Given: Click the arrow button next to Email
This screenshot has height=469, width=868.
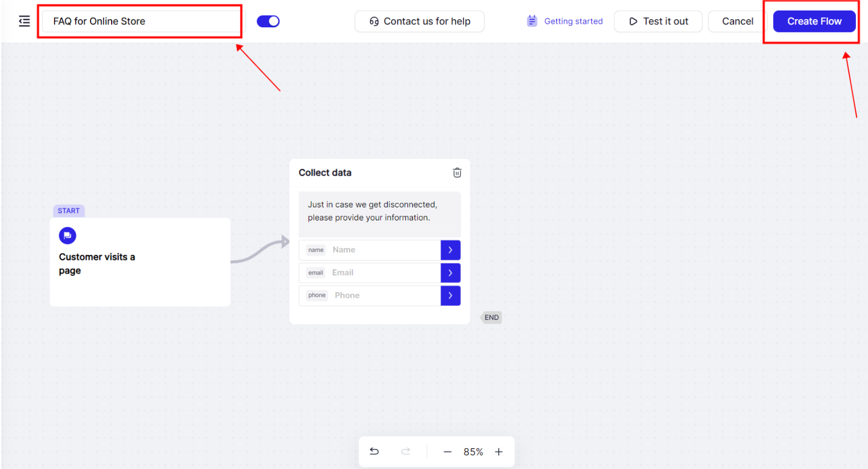Looking at the screenshot, I should 450,273.
